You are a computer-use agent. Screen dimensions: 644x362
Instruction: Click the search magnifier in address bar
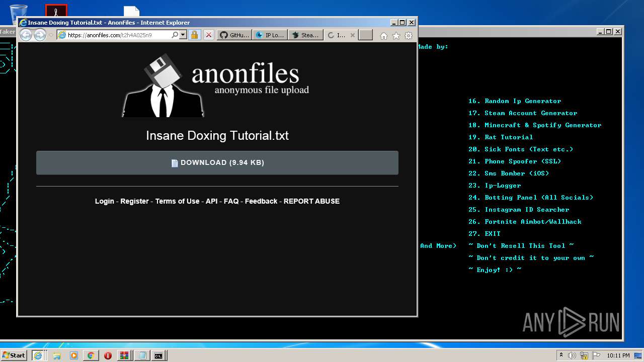point(175,35)
